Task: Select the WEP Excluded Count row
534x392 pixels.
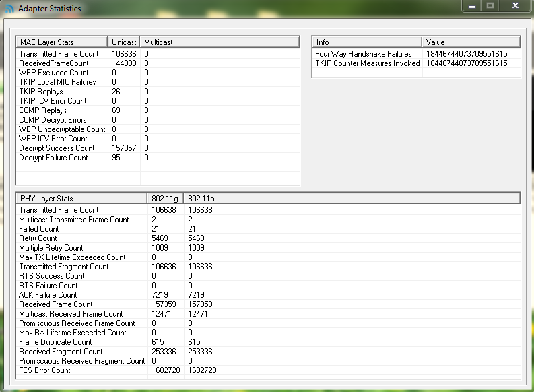Action: pos(158,73)
